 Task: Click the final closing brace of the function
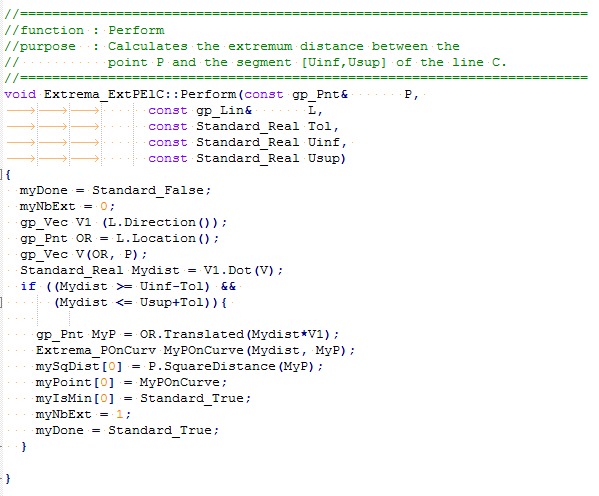(8, 478)
